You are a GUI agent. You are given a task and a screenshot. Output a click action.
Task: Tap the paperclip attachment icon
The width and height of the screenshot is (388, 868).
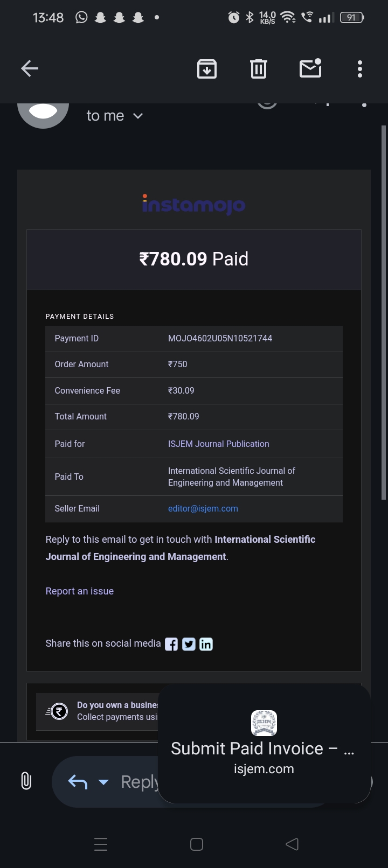pyautogui.click(x=26, y=781)
